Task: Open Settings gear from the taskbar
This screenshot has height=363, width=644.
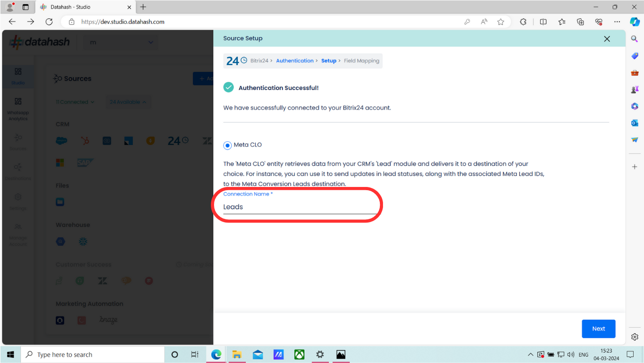Action: pyautogui.click(x=320, y=354)
